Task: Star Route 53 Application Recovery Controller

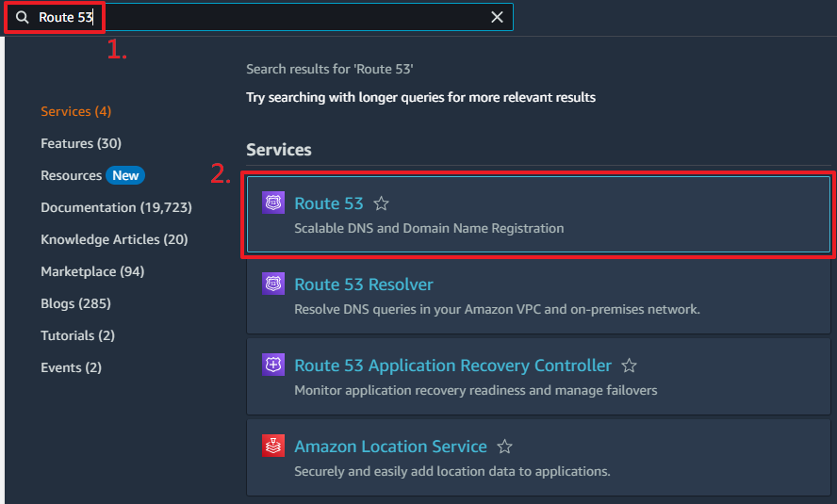Action: 630,366
